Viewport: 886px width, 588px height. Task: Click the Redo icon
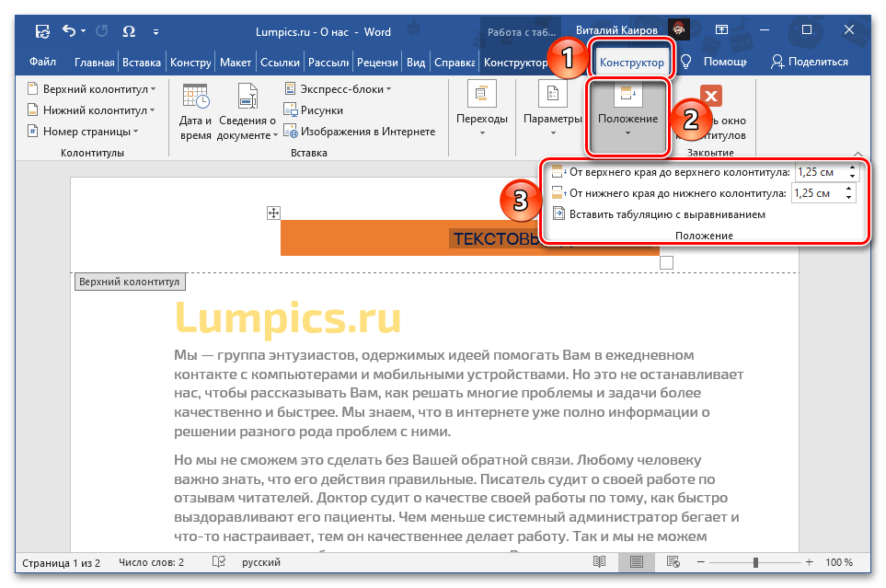coord(102,31)
